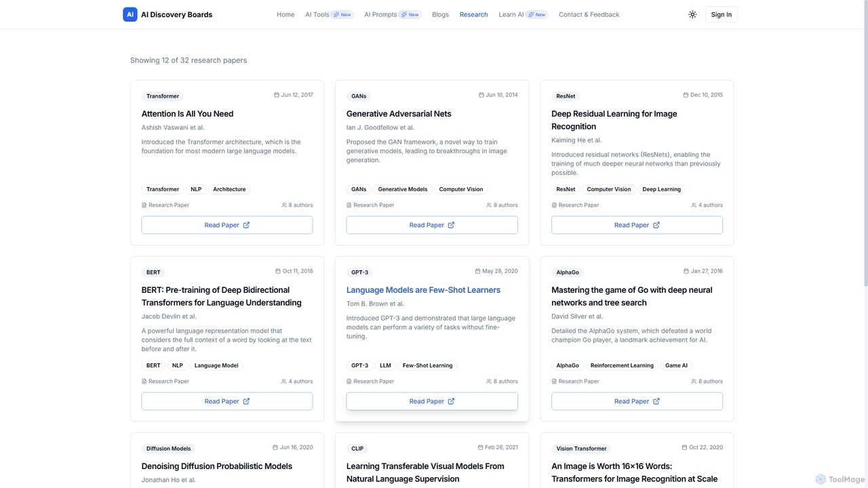Open the Home nav link
Image resolution: width=868 pixels, height=488 pixels.
coord(285,14)
